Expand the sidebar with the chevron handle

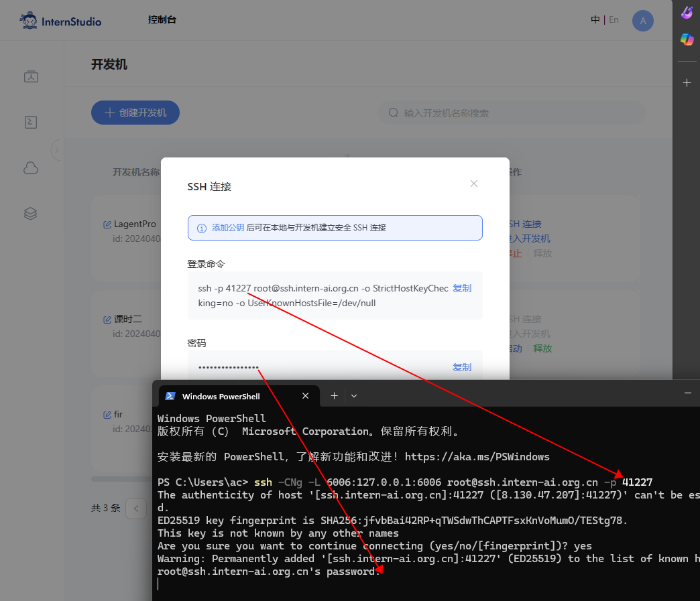[56, 150]
